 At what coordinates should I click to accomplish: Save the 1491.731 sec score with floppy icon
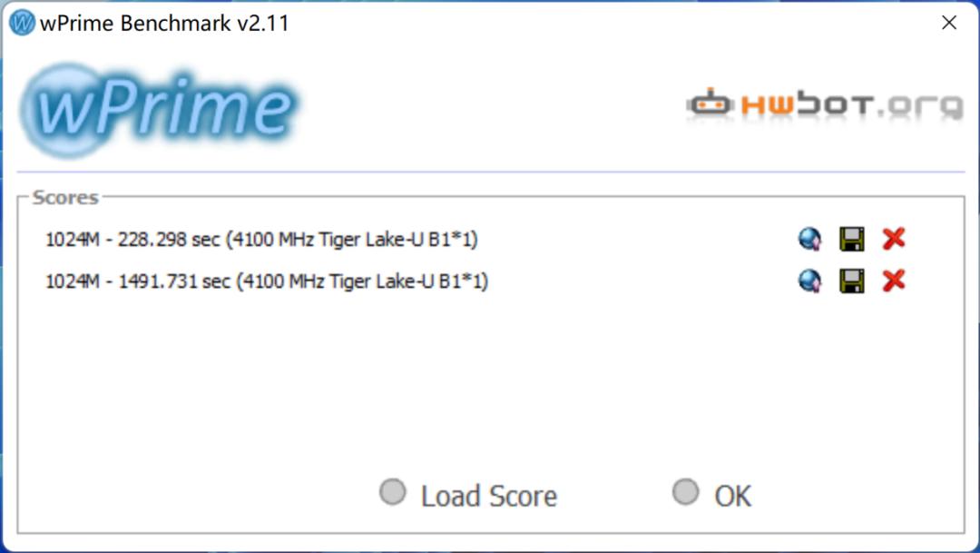[852, 281]
